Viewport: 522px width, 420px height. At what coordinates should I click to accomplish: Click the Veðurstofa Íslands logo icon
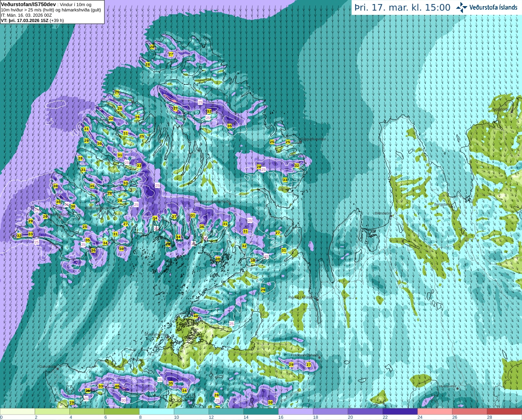point(461,7)
